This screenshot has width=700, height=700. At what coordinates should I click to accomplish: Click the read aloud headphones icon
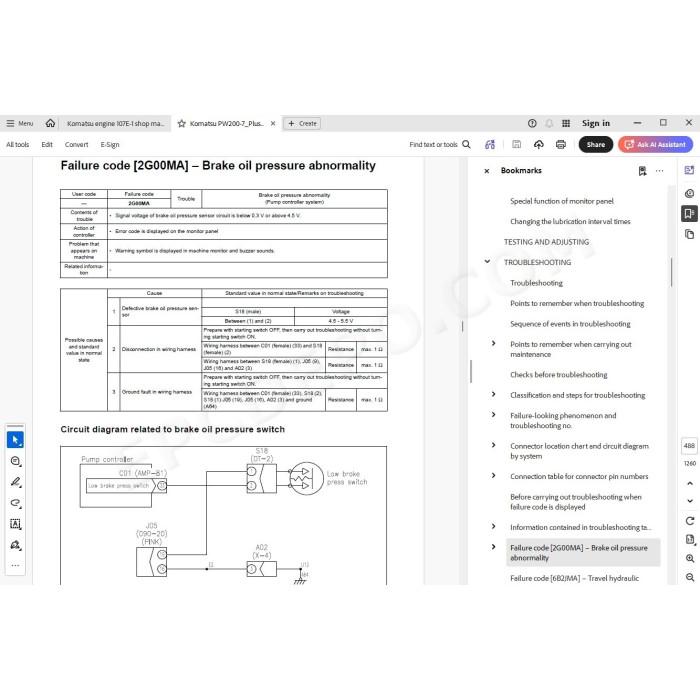(490, 145)
